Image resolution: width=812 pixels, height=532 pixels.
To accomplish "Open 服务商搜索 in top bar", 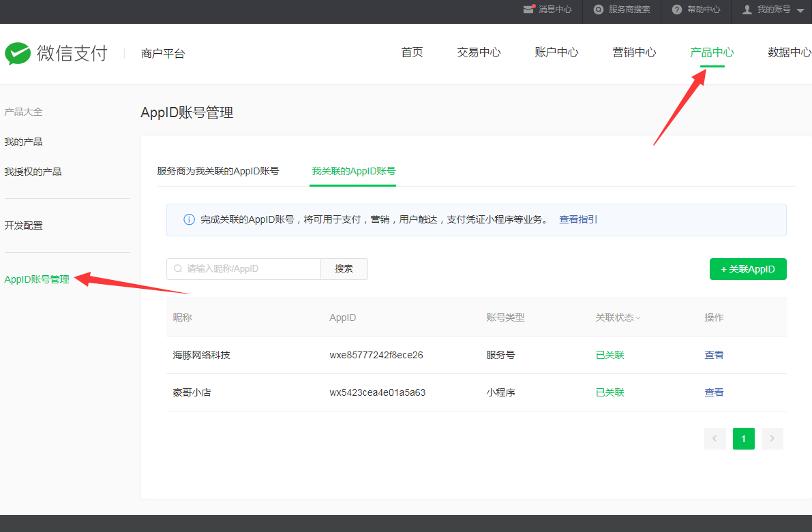I will (x=629, y=10).
